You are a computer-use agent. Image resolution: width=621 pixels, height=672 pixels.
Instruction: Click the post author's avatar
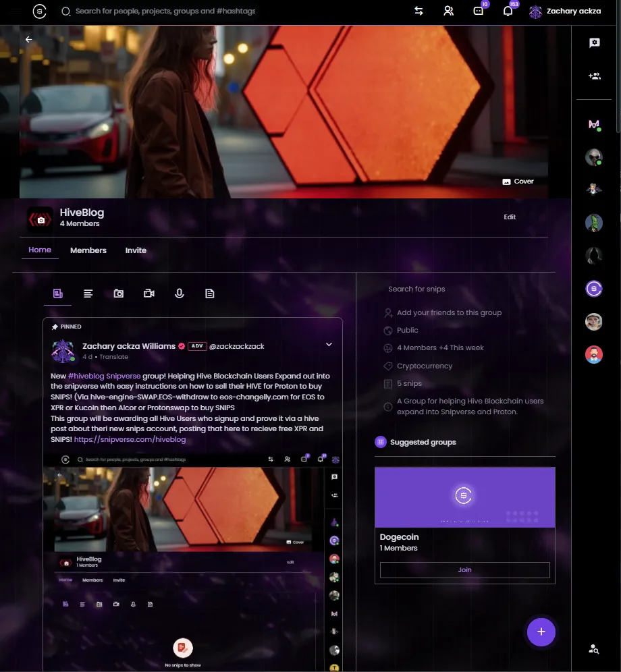click(63, 351)
